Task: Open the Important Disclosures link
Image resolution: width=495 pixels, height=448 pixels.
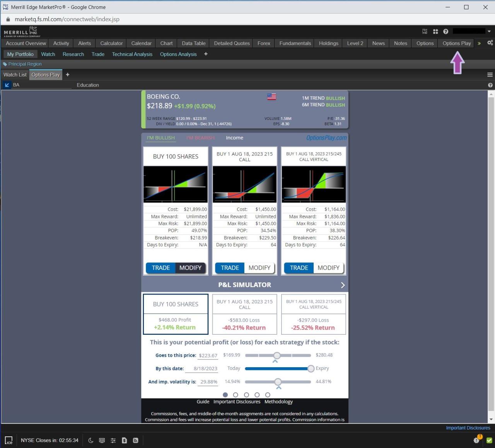Action: (x=468, y=428)
